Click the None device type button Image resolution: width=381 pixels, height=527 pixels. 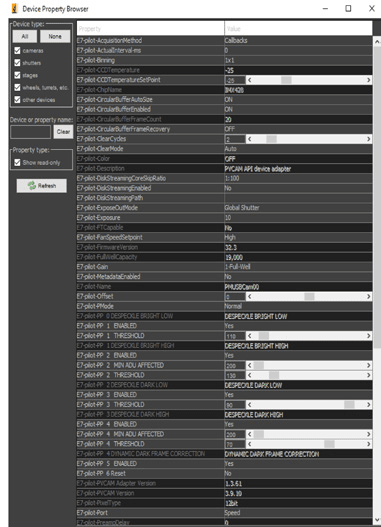pyautogui.click(x=55, y=36)
